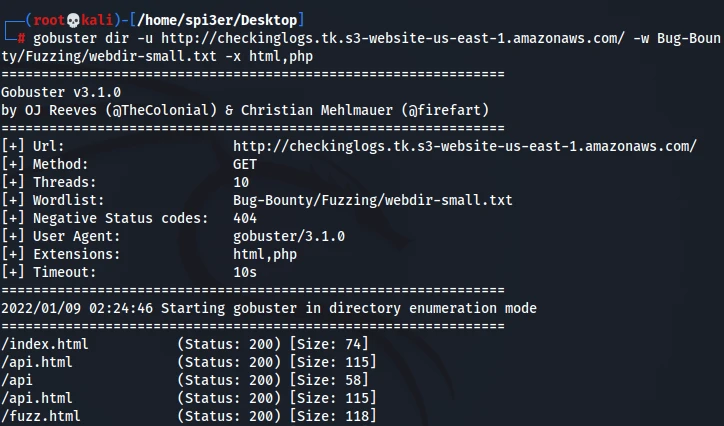This screenshot has width=724, height=426.
Task: Click the /index.html result path
Action: tap(45, 344)
